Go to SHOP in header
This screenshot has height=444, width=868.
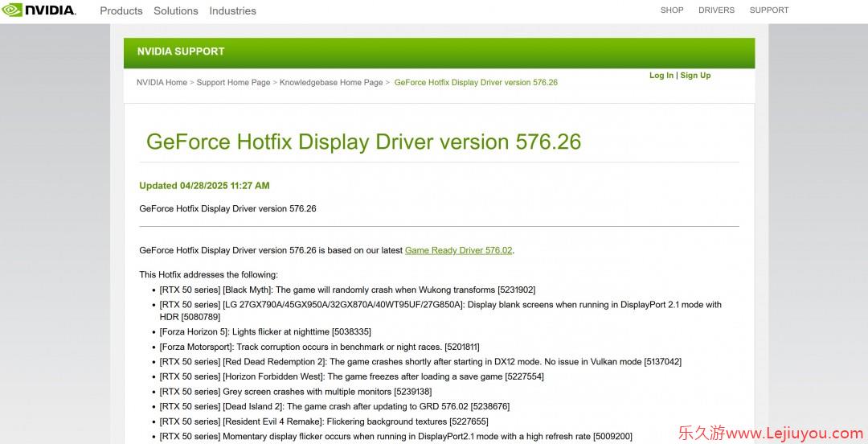672,10
